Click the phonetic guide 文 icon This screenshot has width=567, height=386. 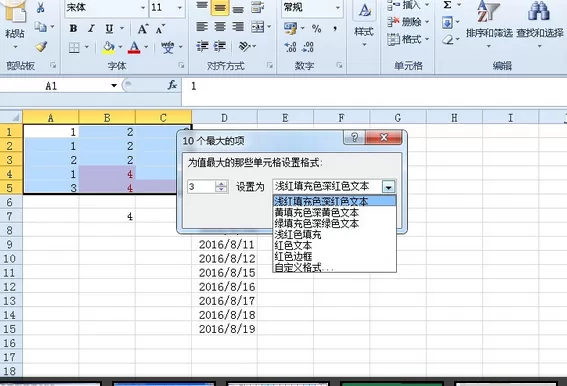click(167, 47)
